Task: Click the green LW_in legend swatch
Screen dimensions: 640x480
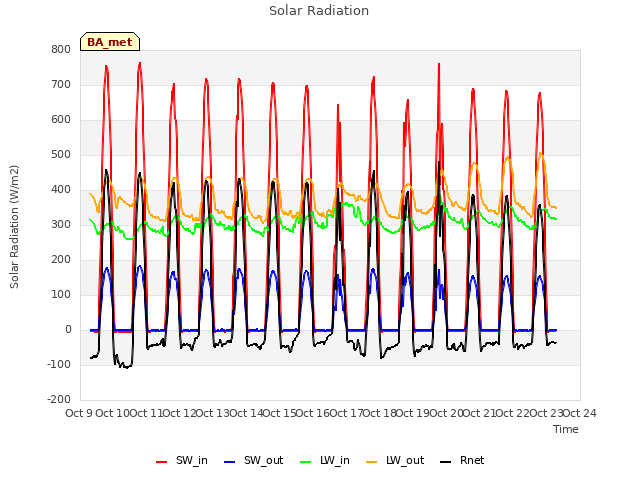Action: tap(306, 462)
